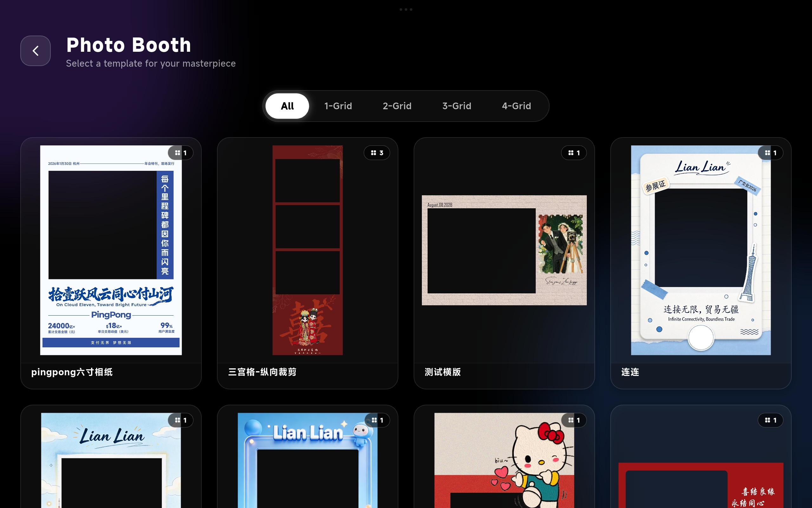Click the 三宫格-纵向裁剪 template name

(x=262, y=372)
